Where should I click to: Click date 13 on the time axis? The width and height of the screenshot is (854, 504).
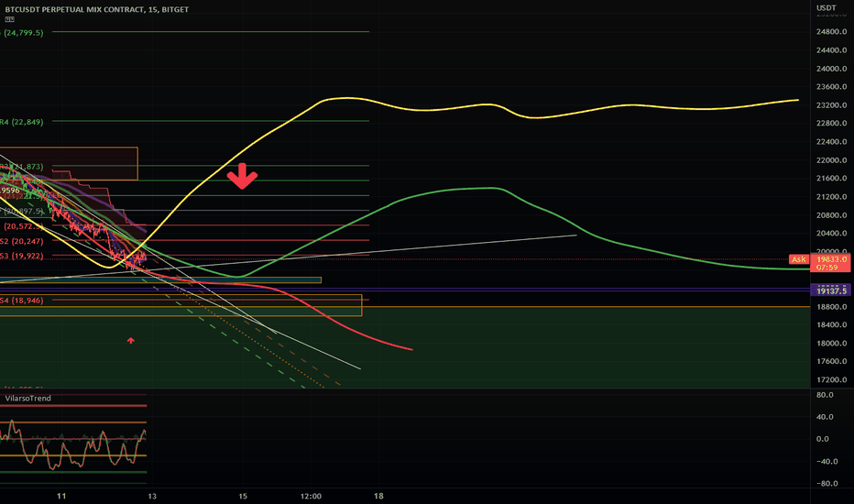tap(152, 496)
